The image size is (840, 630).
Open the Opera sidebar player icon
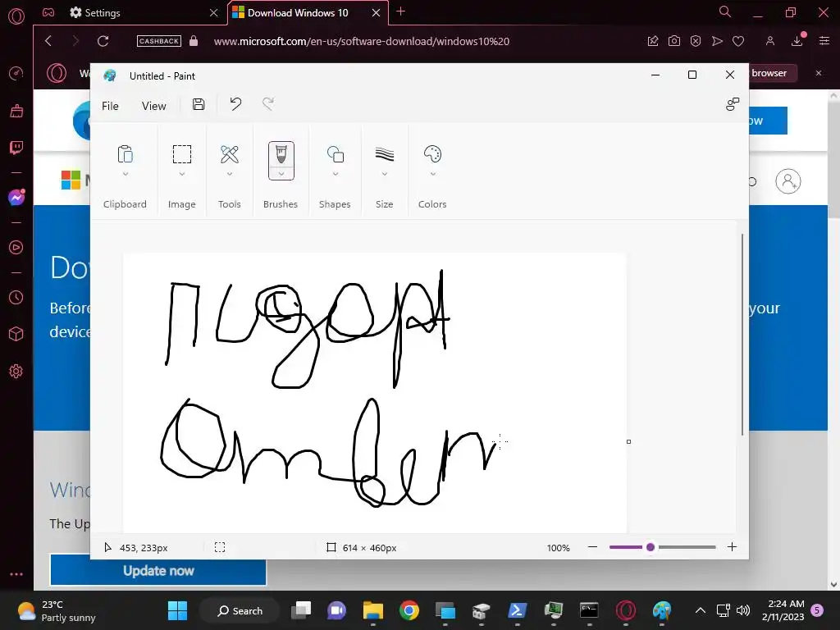[16, 247]
